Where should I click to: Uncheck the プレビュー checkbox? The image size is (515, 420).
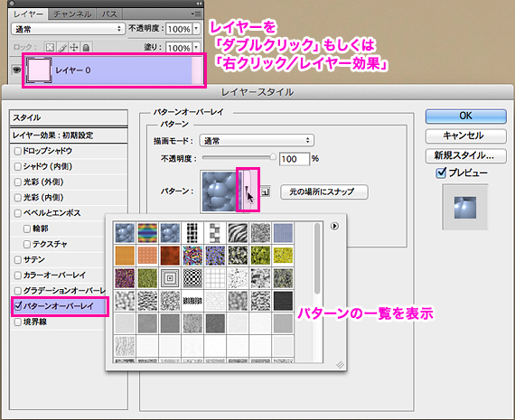(441, 173)
